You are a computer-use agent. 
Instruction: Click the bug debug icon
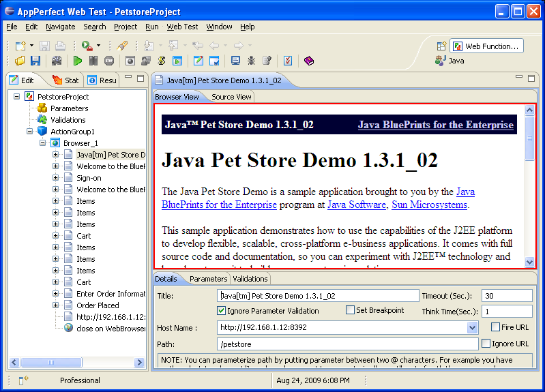click(x=251, y=61)
